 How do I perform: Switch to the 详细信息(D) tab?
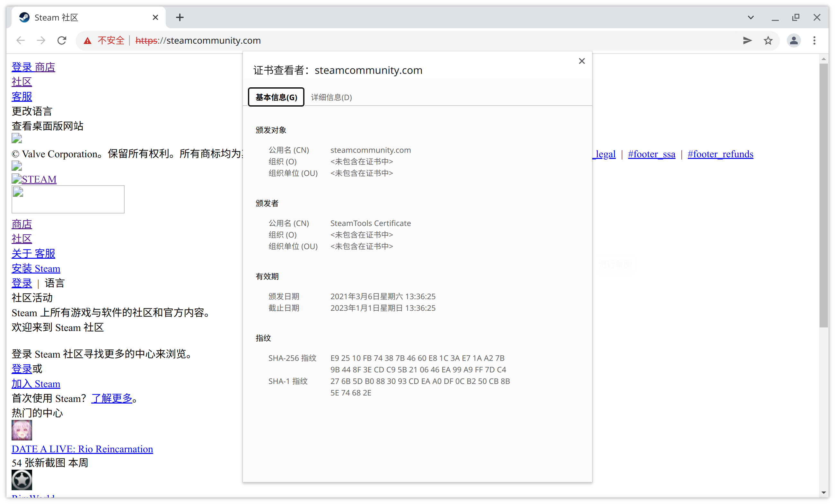click(331, 97)
